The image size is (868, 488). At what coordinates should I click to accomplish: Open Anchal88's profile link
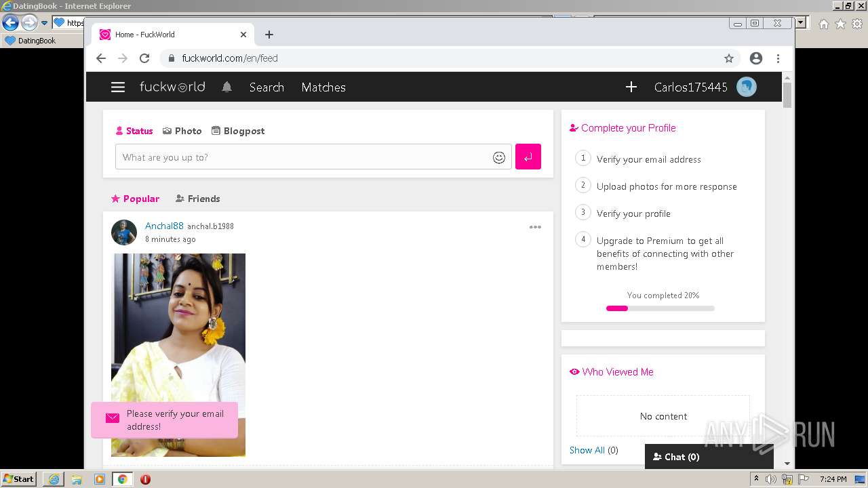click(164, 226)
